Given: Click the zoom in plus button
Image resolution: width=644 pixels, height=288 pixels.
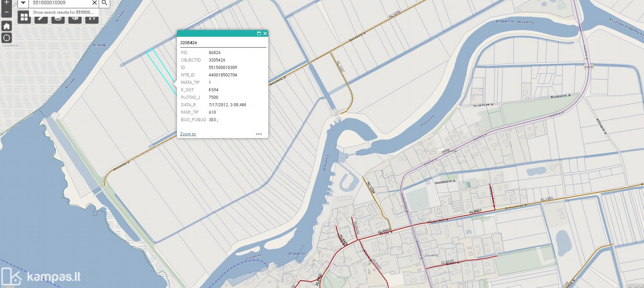Looking at the screenshot, I should coord(6,3).
